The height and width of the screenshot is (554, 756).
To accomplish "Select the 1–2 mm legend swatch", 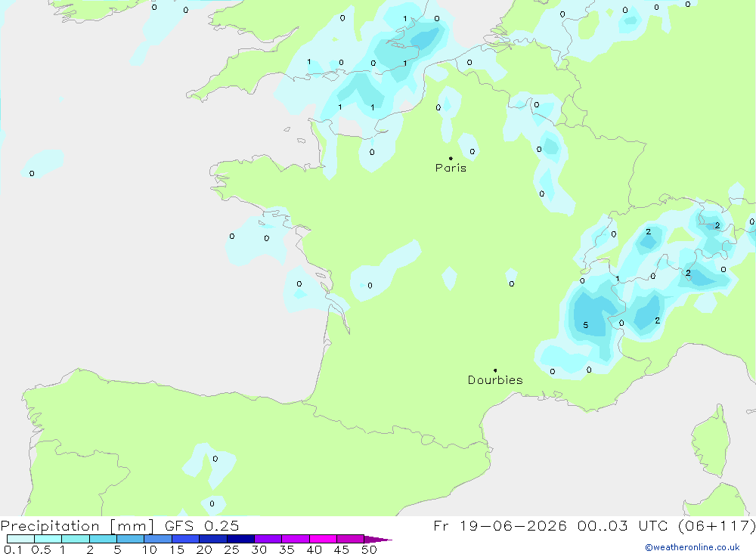I will pos(76,539).
